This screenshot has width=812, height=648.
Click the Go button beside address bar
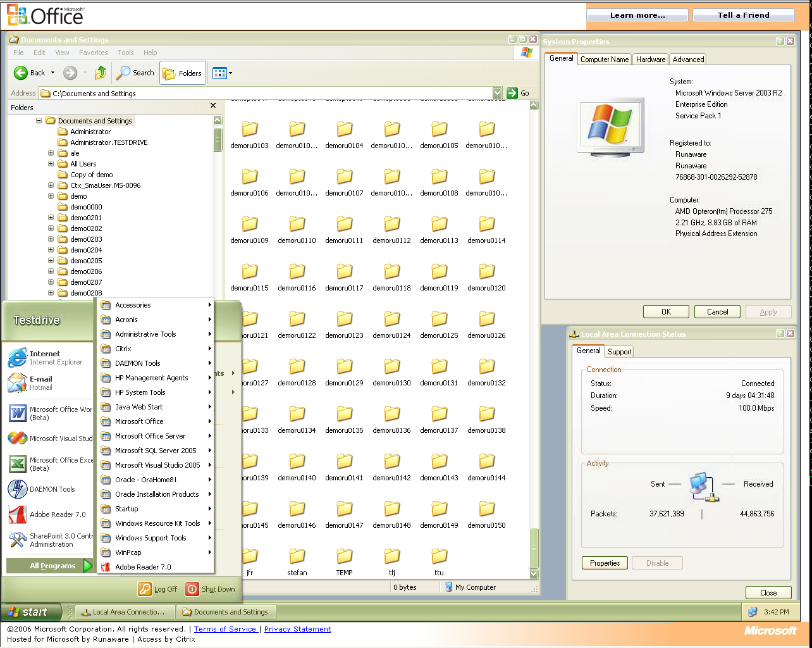(518, 93)
